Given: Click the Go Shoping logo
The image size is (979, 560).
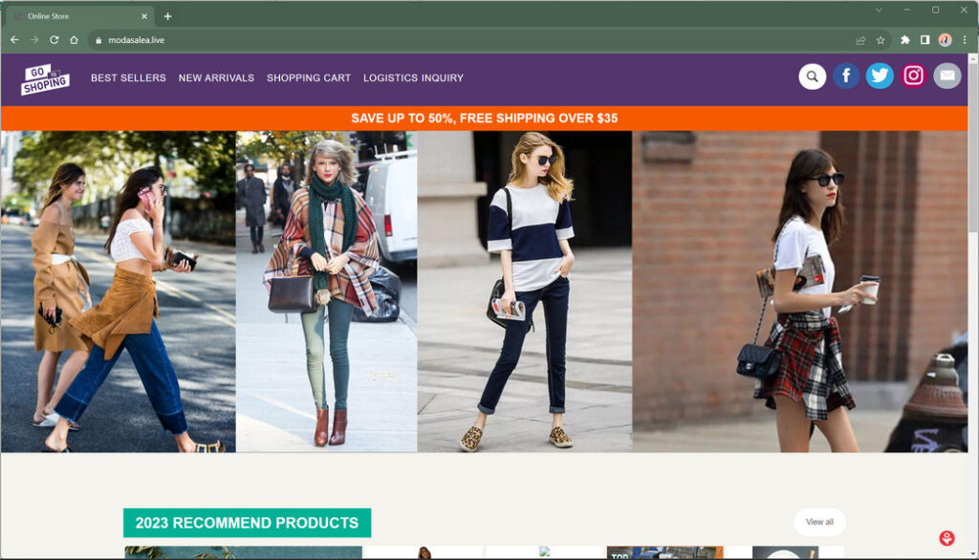Looking at the screenshot, I should click(x=45, y=78).
